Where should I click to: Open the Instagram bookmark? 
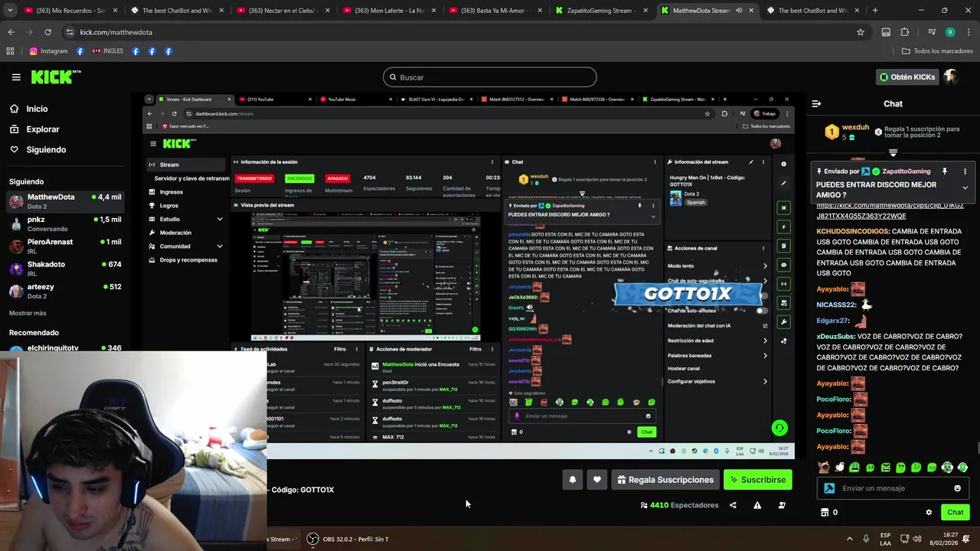pyautogui.click(x=48, y=51)
